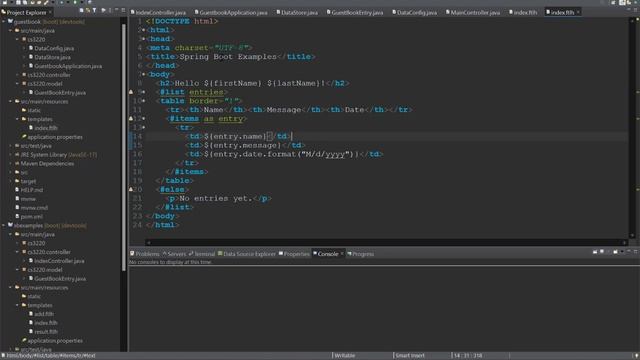640x360 pixels.
Task: Switch to the MainController.java editor tab
Action: pyautogui.click(x=473, y=13)
